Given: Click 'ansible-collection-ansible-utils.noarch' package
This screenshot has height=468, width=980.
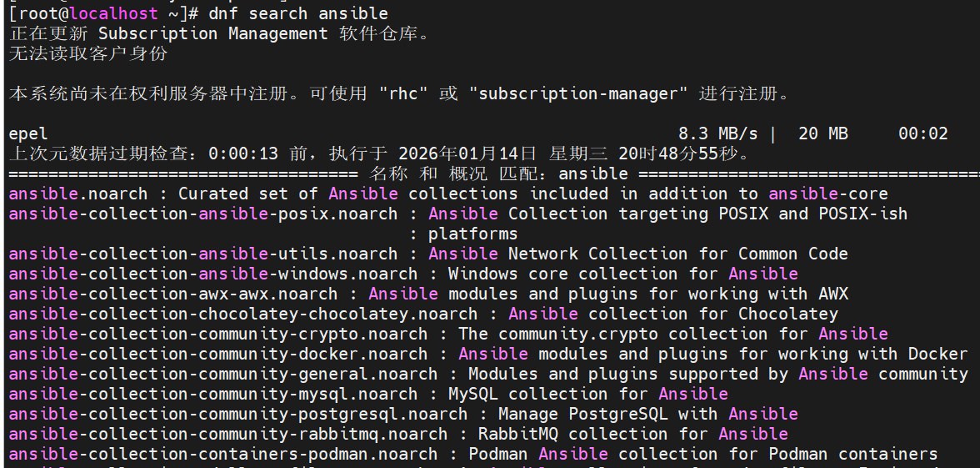Looking at the screenshot, I should tap(203, 254).
